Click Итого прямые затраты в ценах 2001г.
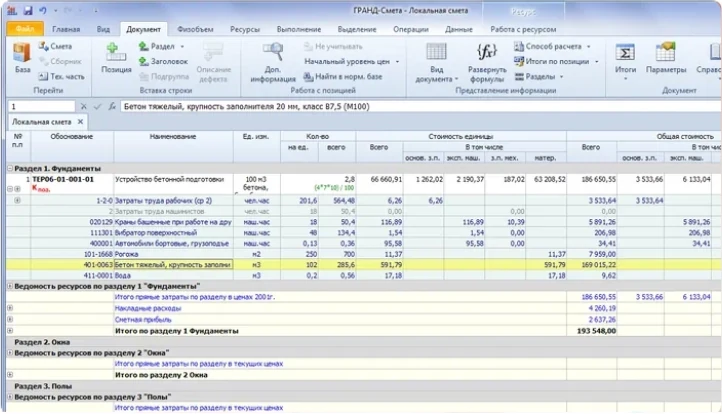Viewport: 722px width, 414px height. point(194,297)
